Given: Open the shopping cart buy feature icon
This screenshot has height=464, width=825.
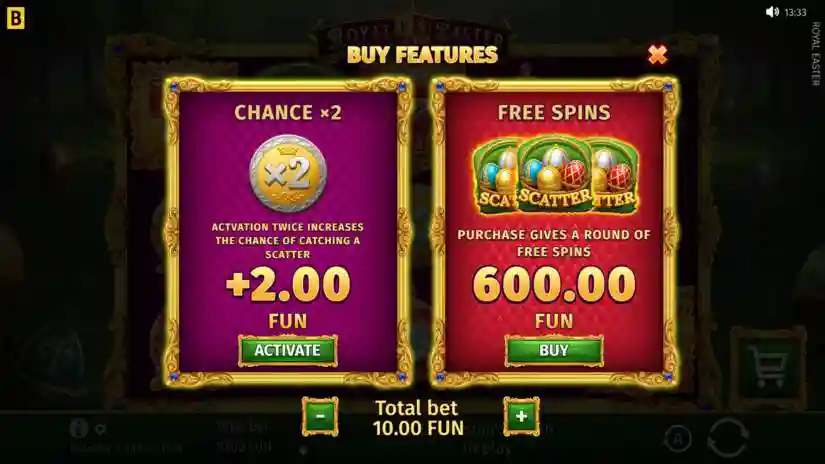Looking at the screenshot, I should pos(769,366).
